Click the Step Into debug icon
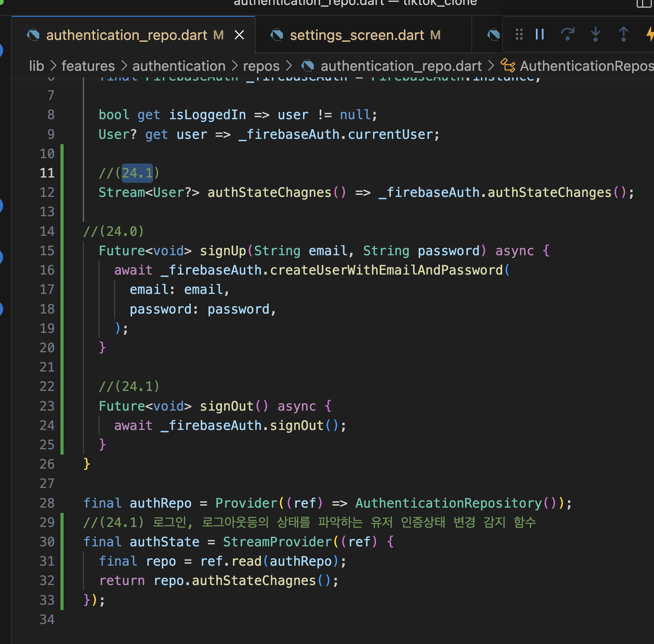Image resolution: width=654 pixels, height=644 pixels. click(x=595, y=35)
